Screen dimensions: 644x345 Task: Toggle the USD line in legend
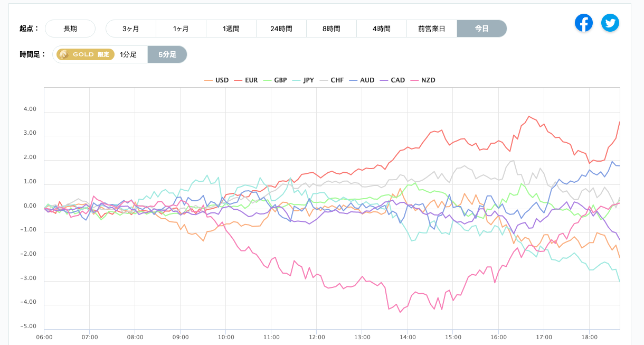pos(216,80)
